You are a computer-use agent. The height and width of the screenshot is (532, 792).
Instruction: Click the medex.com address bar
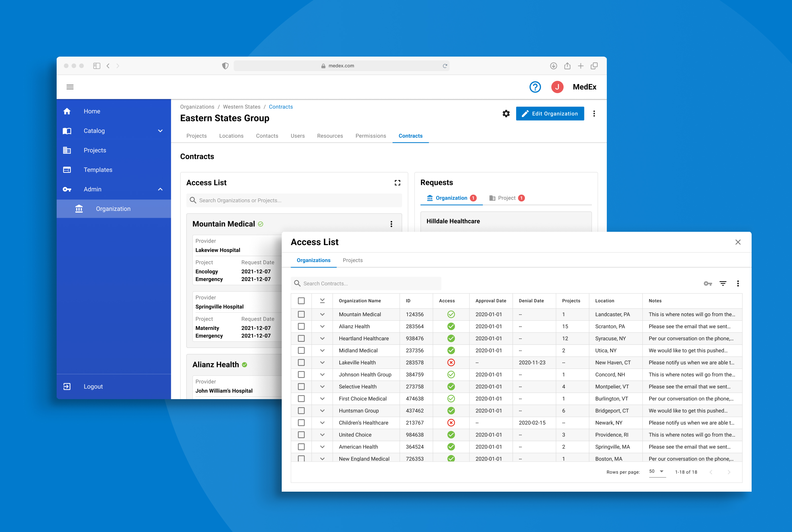[341, 66]
